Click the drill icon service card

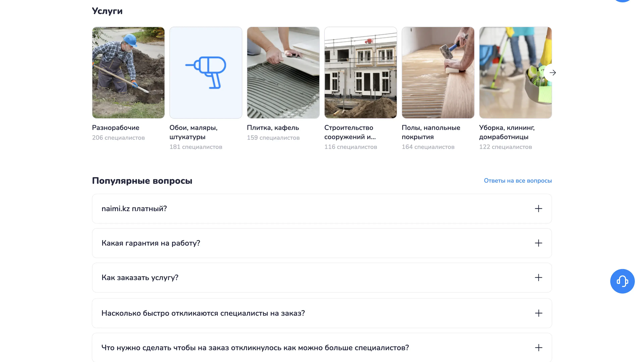click(x=205, y=72)
